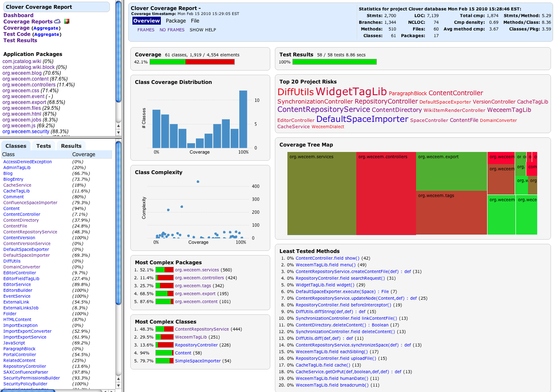This screenshot has width=556, height=392.
Task: Open EditorFieldTagLib class
Action: tap(21, 279)
